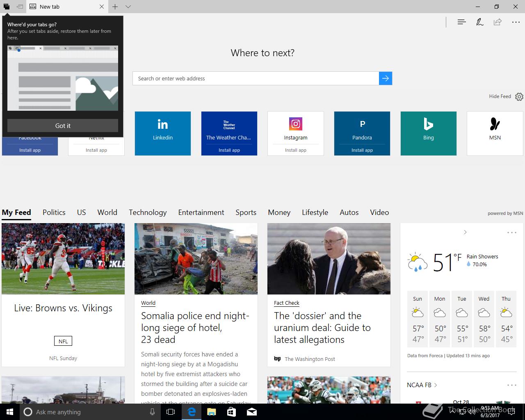Open the Settings and more ellipsis menu
This screenshot has height=420, width=525.
click(516, 22)
